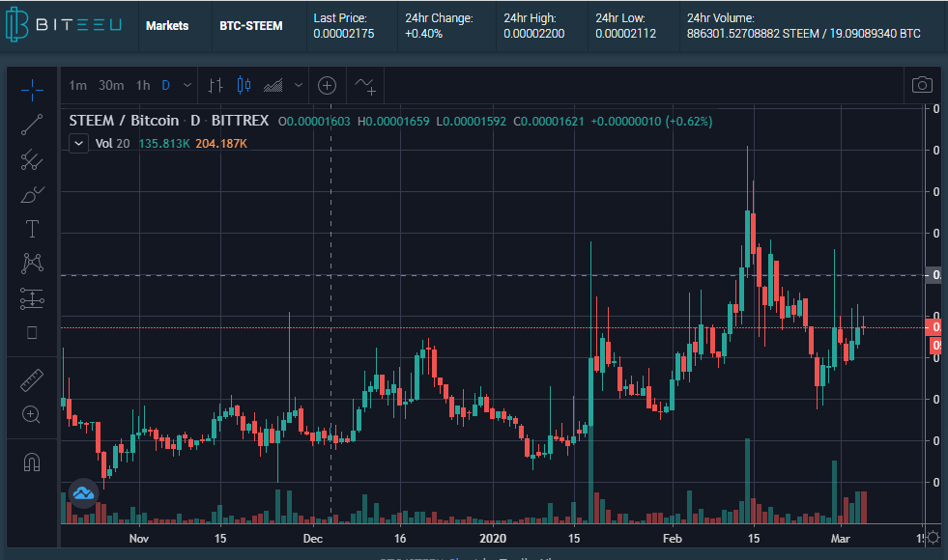Select the zoom in tool
948x560 pixels.
point(32,414)
